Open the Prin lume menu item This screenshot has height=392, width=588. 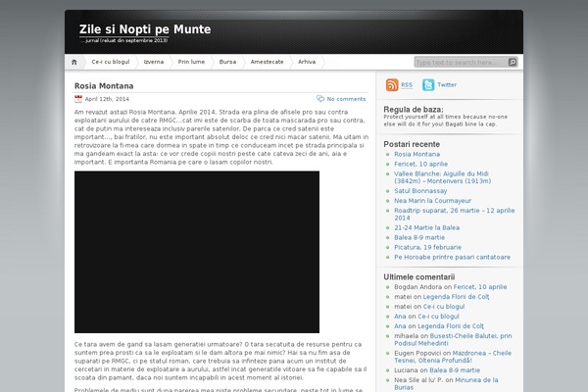[191, 62]
